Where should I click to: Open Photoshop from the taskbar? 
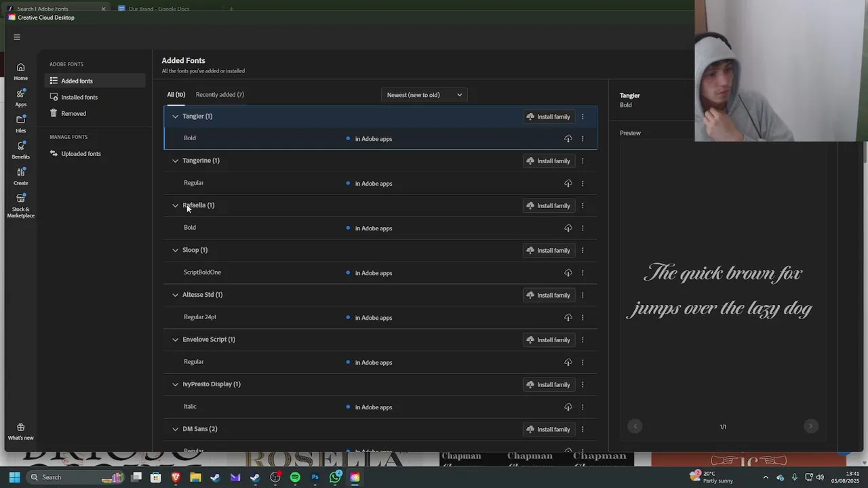(315, 477)
